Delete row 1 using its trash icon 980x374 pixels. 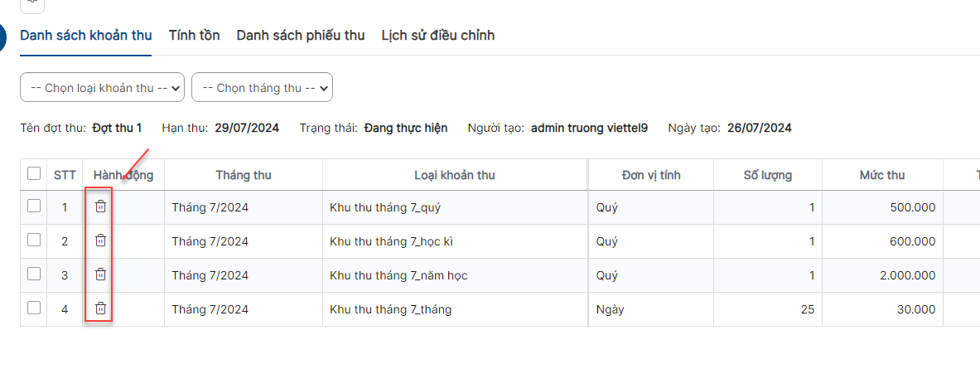click(100, 206)
